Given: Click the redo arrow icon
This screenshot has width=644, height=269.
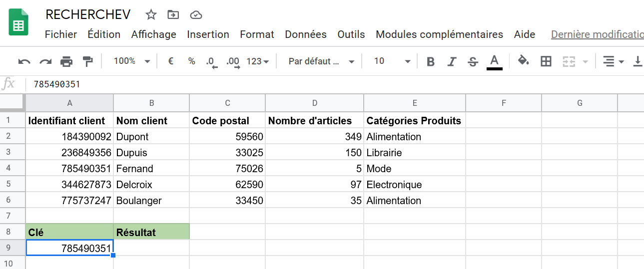Looking at the screenshot, I should click(45, 61).
